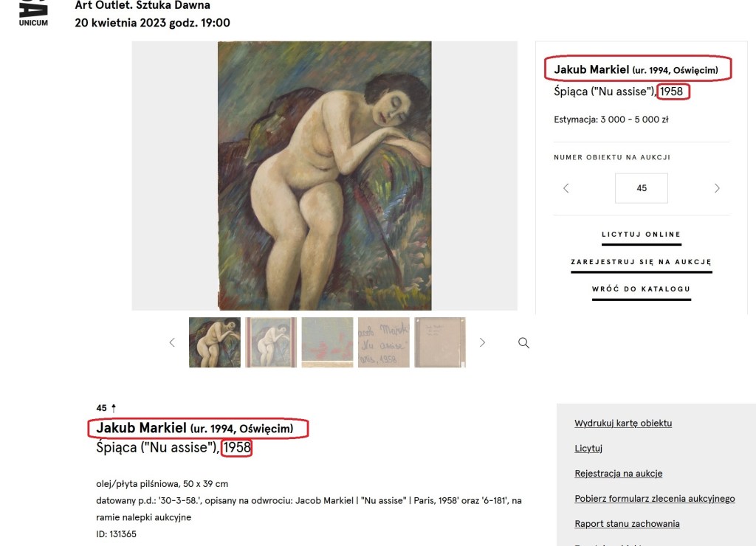
Task: Show previous thumbnails with left gallery arrow
Action: 172,342
